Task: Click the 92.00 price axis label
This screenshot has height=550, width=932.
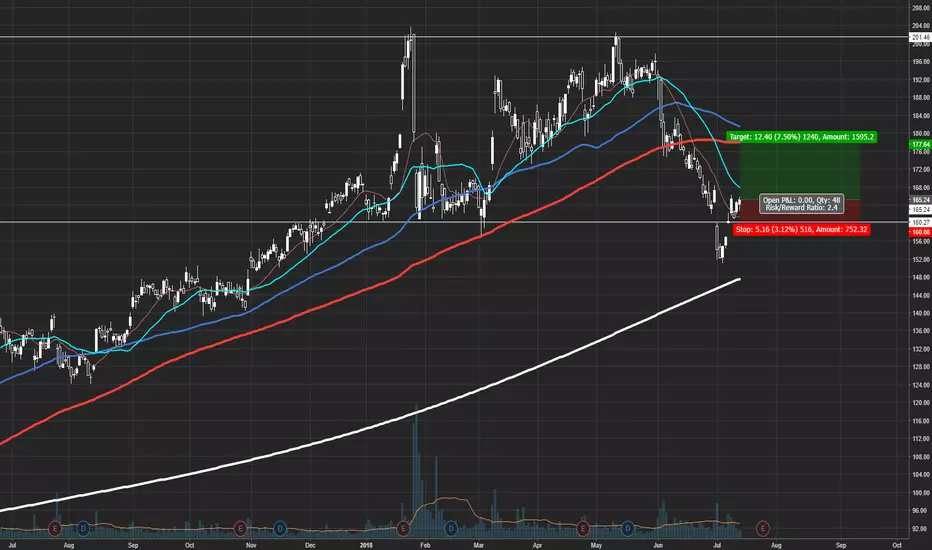Action: coord(921,529)
